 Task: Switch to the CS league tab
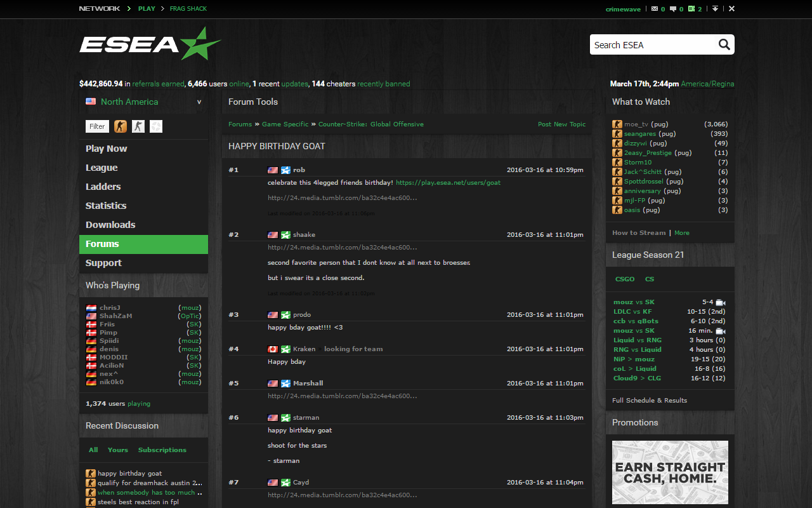(x=650, y=279)
